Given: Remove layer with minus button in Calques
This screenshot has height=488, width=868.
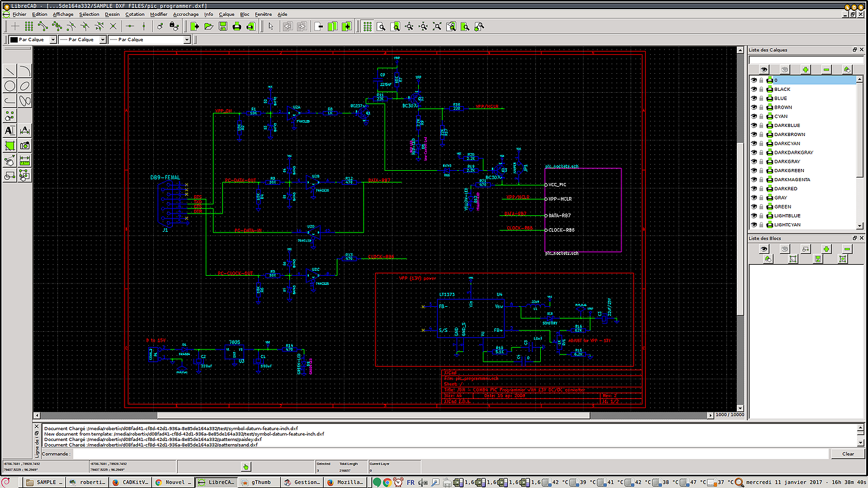Looking at the screenshot, I should pos(826,70).
